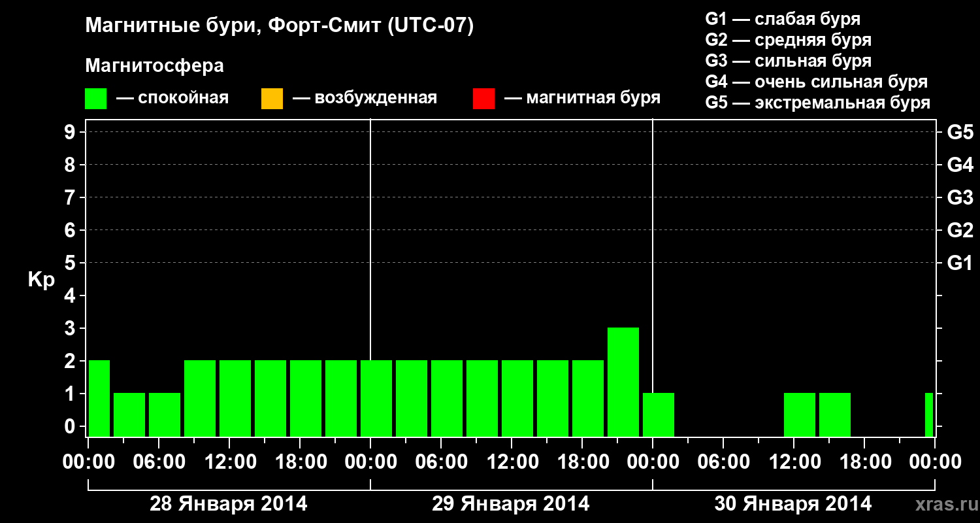Click the G2 label on right axis
Viewport: 980px width, 523px height.
point(960,230)
